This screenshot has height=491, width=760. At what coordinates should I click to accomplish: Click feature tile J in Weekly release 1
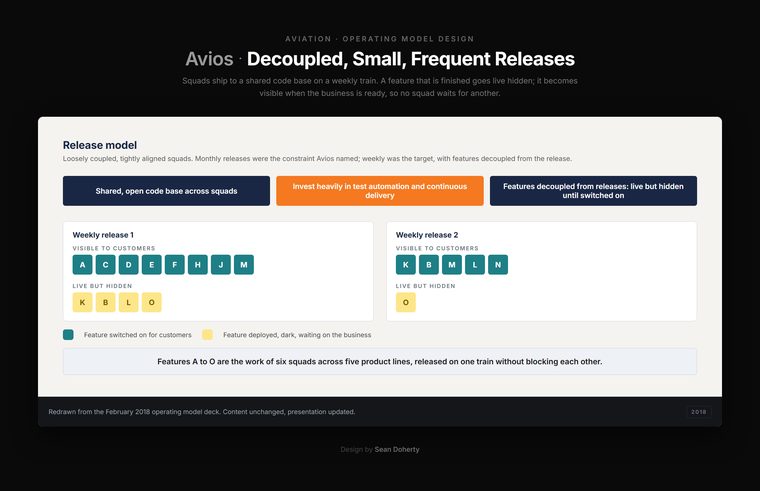[221, 265]
